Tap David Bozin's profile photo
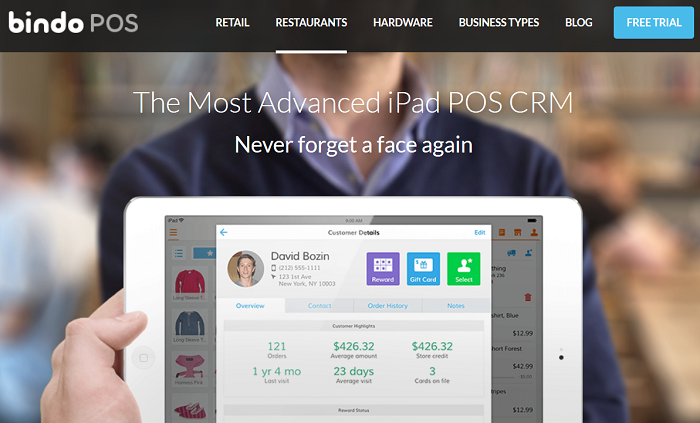The image size is (700, 423). click(245, 269)
